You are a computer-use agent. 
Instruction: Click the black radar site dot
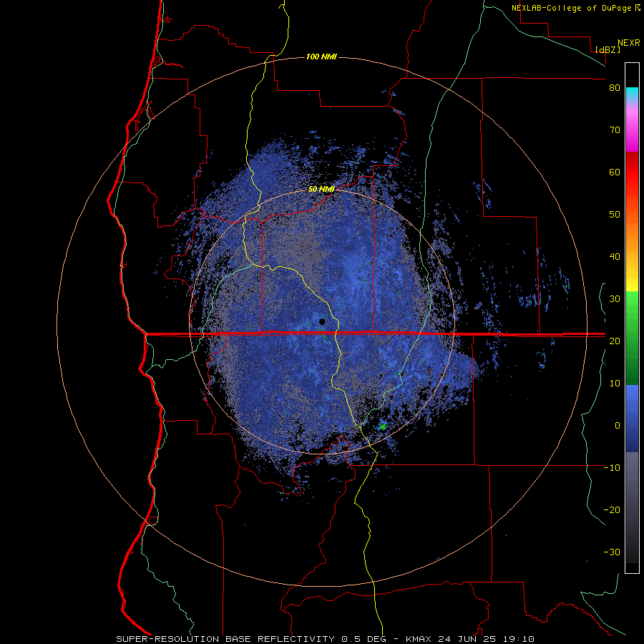[x=322, y=321]
